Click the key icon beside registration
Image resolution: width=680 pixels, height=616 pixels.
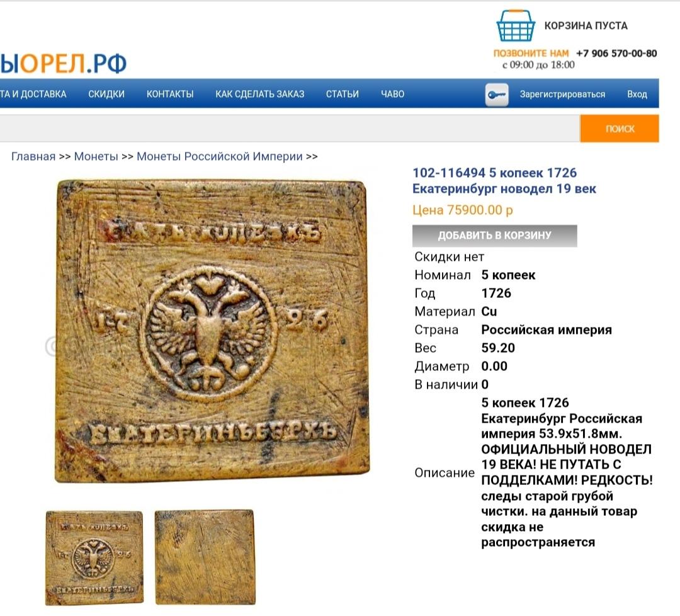tap(497, 94)
